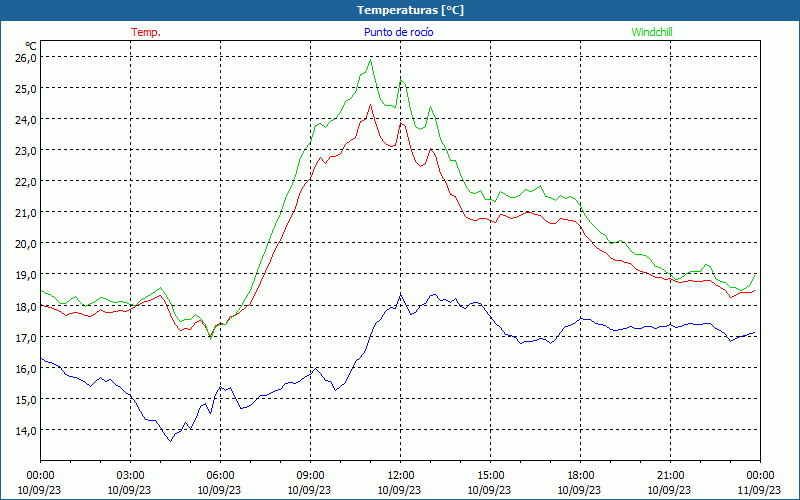Click the "00:00" label above the 11/09/23 date
800x500 pixels.
760,476
